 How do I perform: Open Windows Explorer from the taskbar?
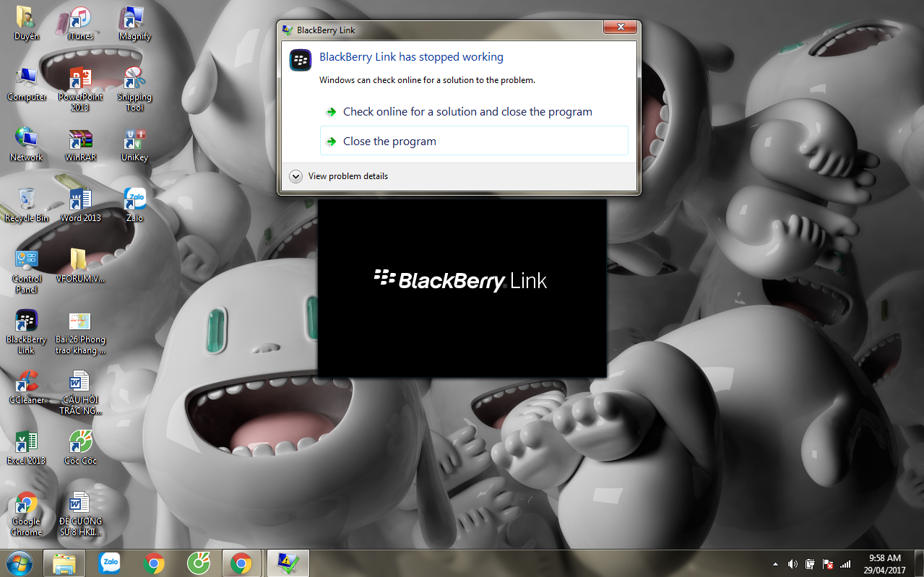[x=64, y=563]
